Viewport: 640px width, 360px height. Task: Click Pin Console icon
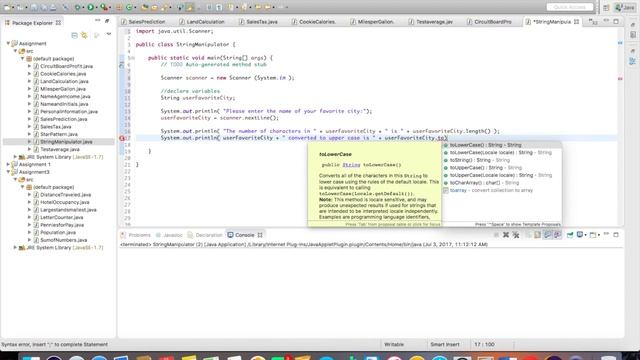[570, 235]
